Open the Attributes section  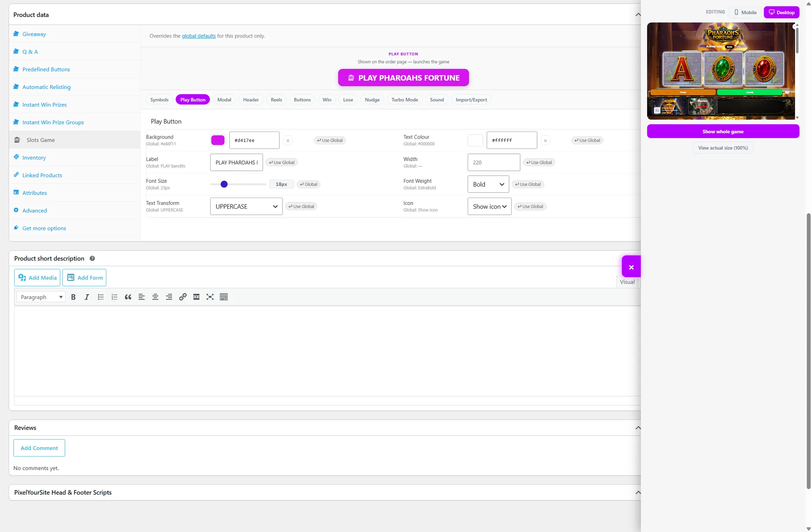point(35,193)
